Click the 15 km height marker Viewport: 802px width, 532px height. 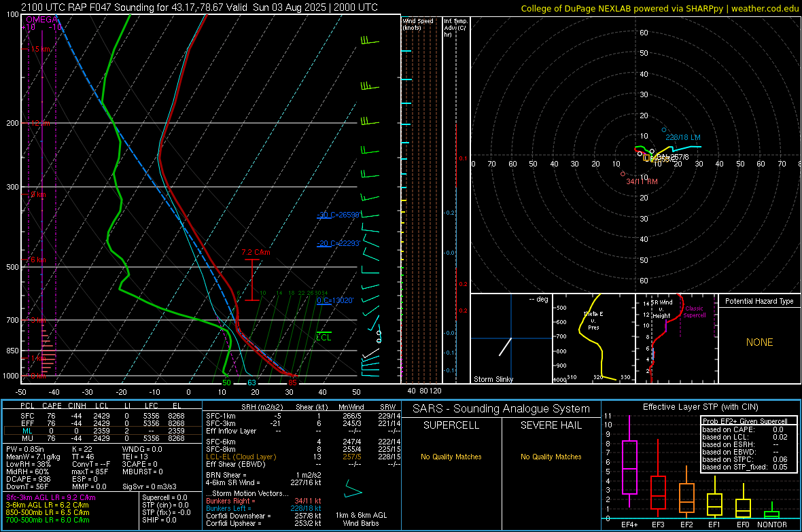pyautogui.click(x=41, y=49)
